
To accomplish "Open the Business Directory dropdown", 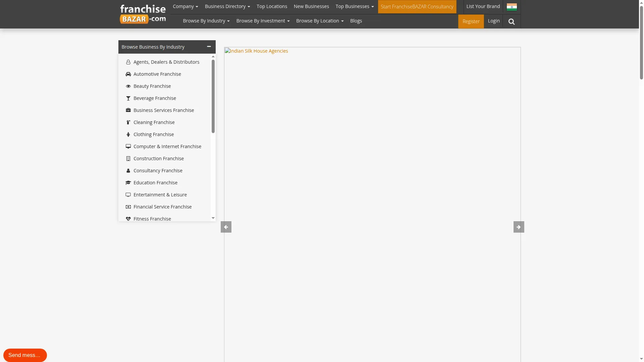I will (x=227, y=6).
